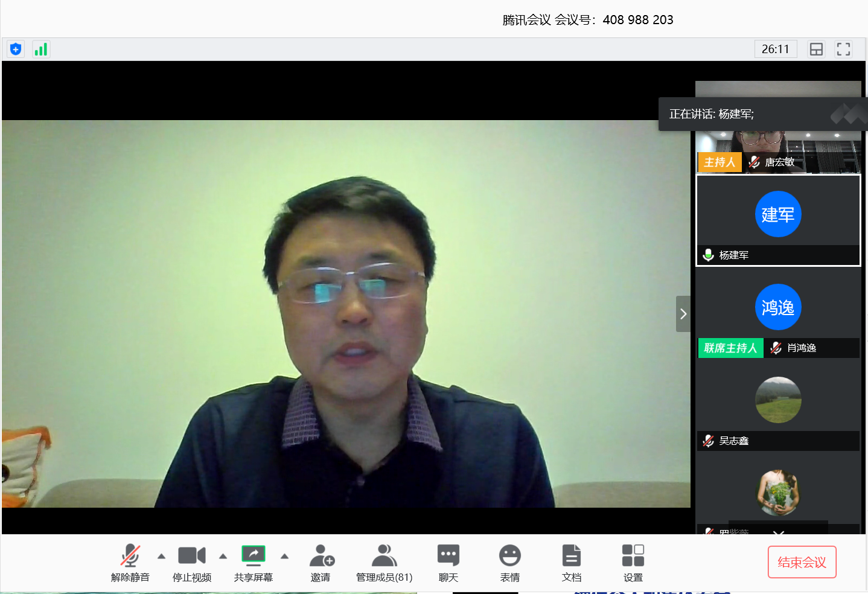Open the chat (聊天) window
The width and height of the screenshot is (868, 594).
coord(448,561)
